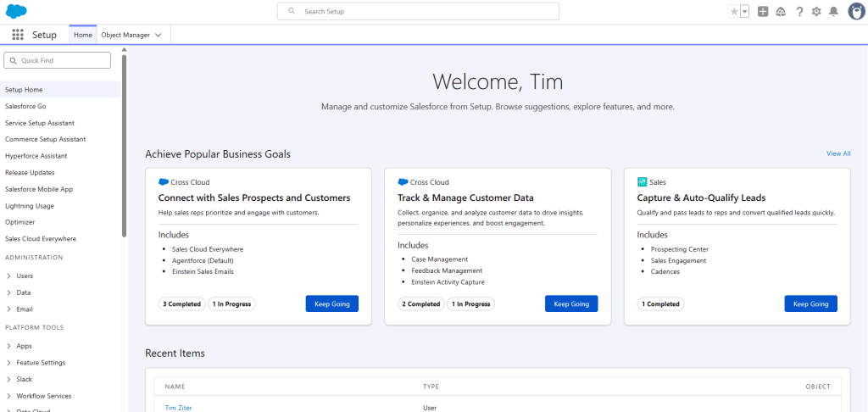This screenshot has width=868, height=412.
Task: Open the Help question mark icon
Action: coord(799,11)
